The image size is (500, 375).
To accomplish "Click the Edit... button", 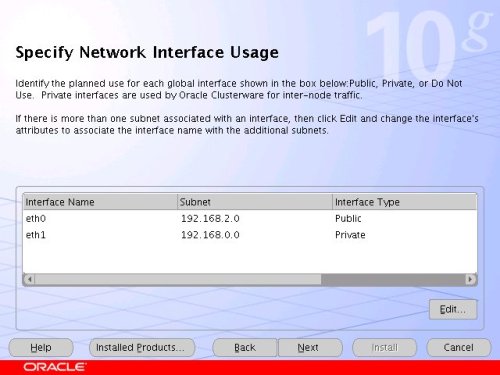I will click(x=453, y=309).
